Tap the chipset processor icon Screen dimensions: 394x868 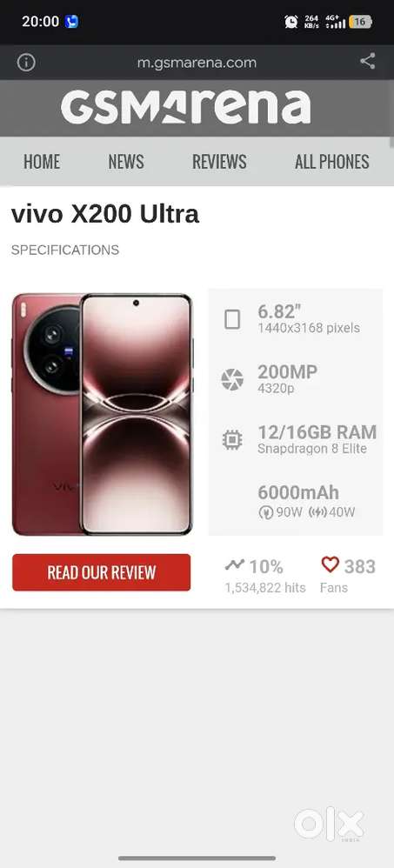[232, 440]
